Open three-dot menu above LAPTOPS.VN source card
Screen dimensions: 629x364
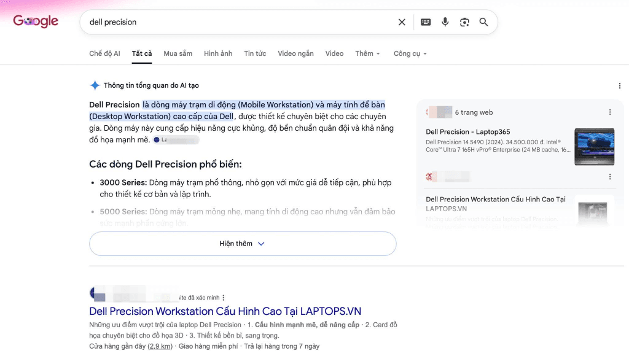tap(610, 177)
